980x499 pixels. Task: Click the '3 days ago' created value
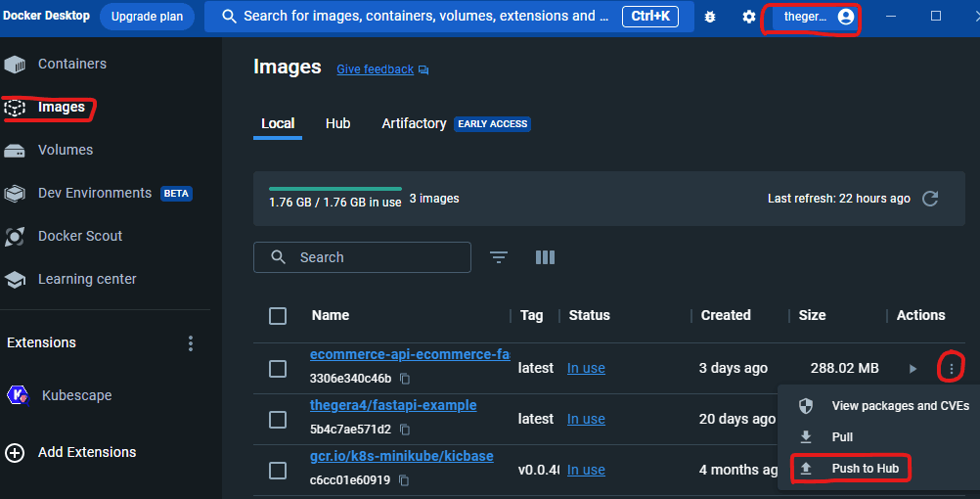pos(734,368)
